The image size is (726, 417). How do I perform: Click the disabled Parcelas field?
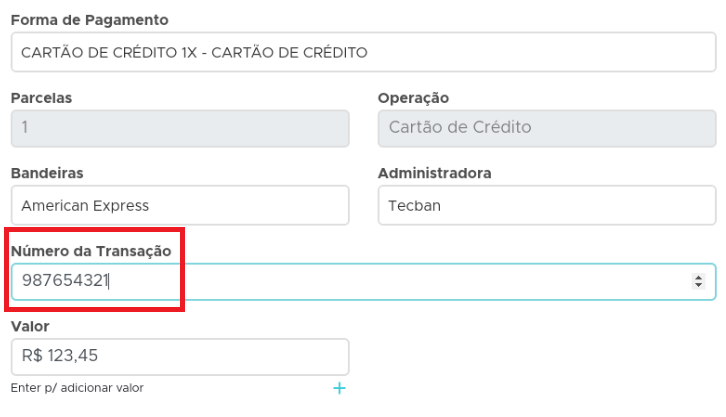[x=180, y=128]
